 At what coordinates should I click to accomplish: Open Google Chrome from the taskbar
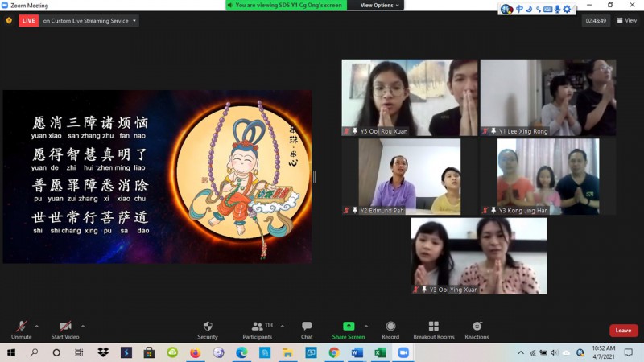coord(333,352)
